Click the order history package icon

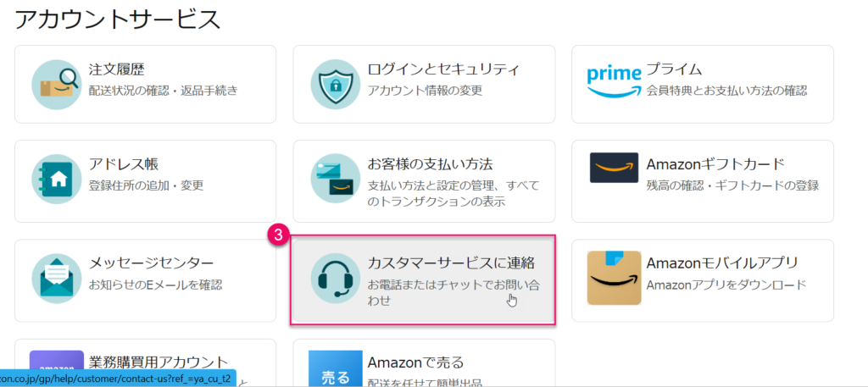(x=57, y=84)
